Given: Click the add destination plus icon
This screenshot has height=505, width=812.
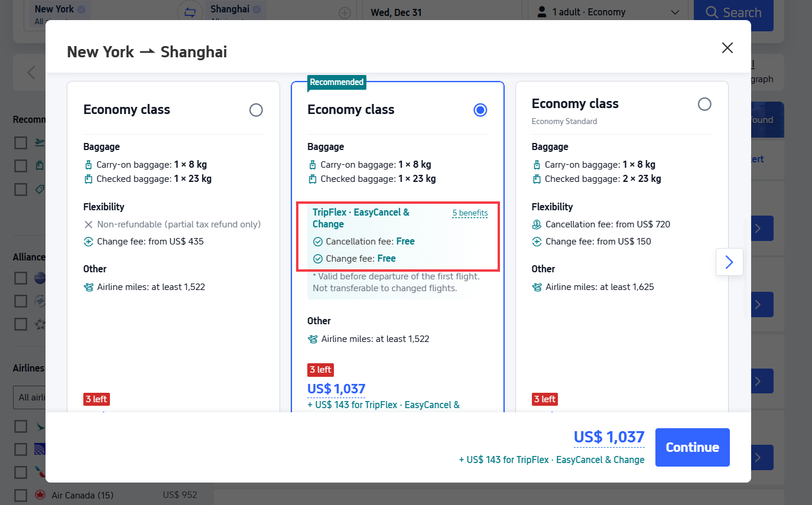Looking at the screenshot, I should 345,12.
